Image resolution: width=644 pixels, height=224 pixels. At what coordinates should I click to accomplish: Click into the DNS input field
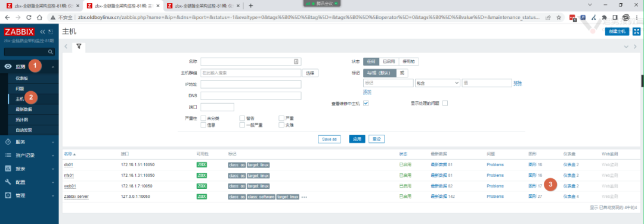click(251, 95)
